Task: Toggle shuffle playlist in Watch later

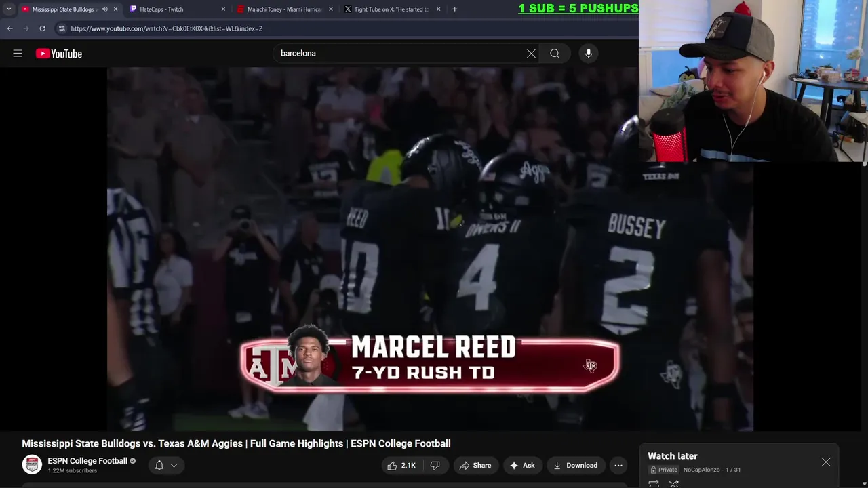Action: point(674,484)
